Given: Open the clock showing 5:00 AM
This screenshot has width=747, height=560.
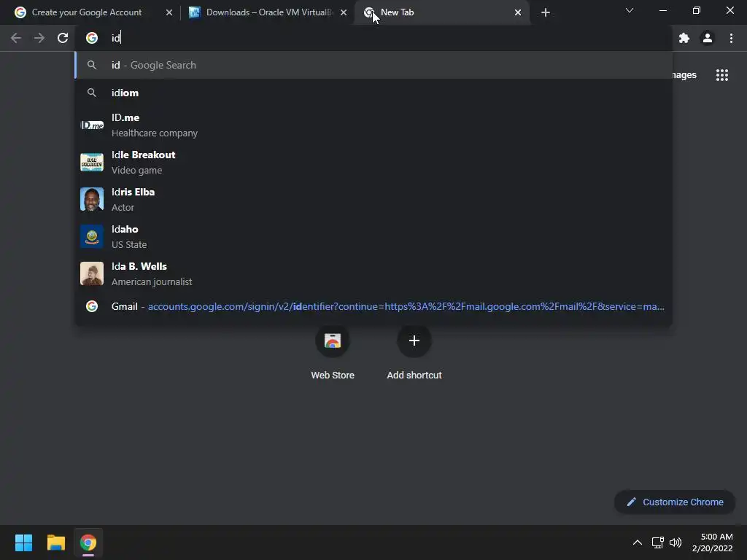Looking at the screenshot, I should pyautogui.click(x=713, y=542).
